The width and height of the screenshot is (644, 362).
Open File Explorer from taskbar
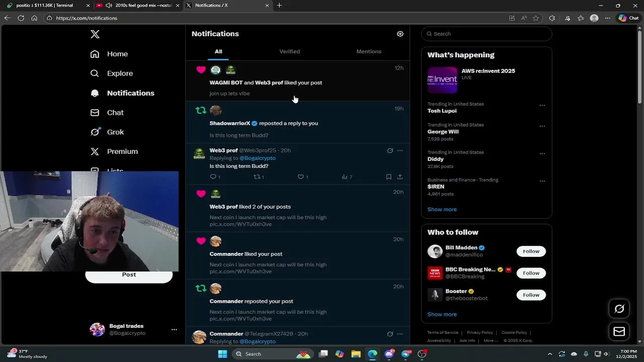click(356, 354)
